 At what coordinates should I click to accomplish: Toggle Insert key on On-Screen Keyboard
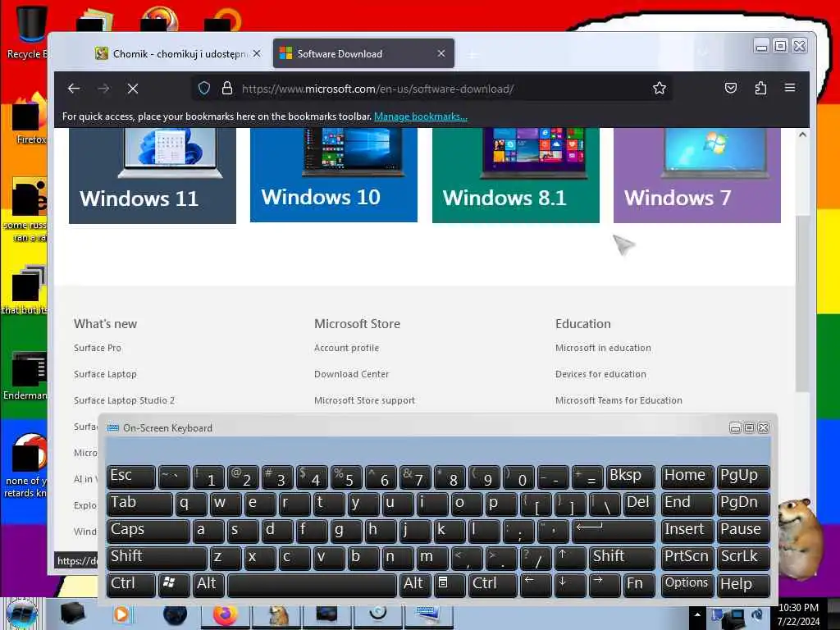687,531
